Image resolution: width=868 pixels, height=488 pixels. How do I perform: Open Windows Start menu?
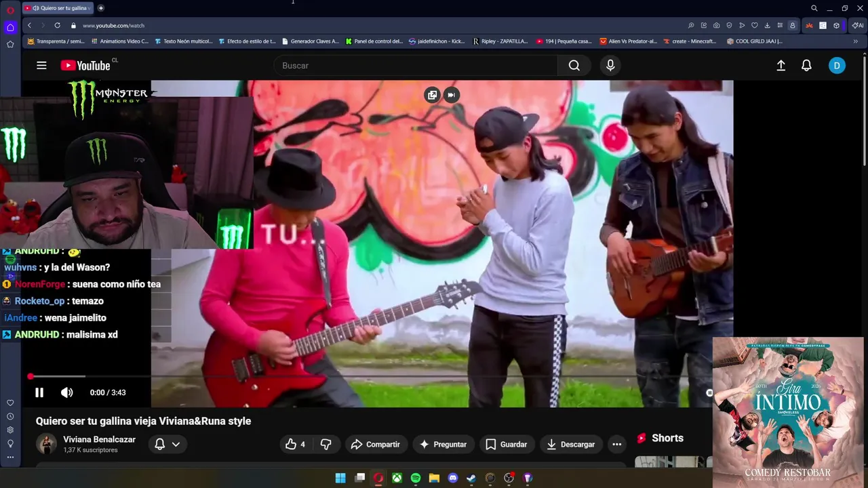(x=340, y=478)
